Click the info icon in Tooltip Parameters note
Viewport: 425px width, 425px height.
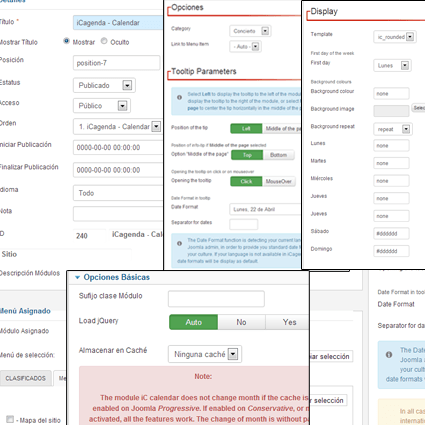pyautogui.click(x=180, y=97)
